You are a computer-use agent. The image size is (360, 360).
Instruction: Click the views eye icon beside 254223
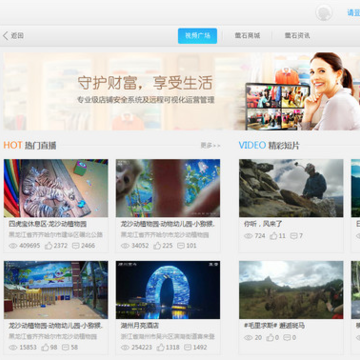click(125, 348)
